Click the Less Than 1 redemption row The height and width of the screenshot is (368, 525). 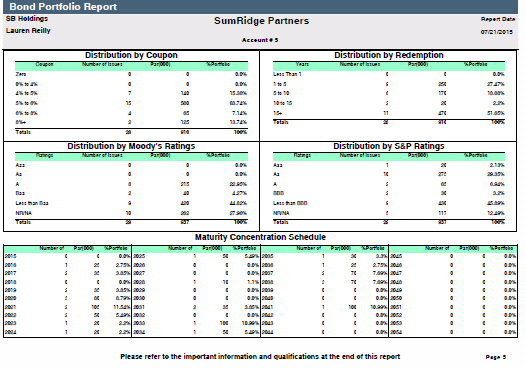coord(389,74)
